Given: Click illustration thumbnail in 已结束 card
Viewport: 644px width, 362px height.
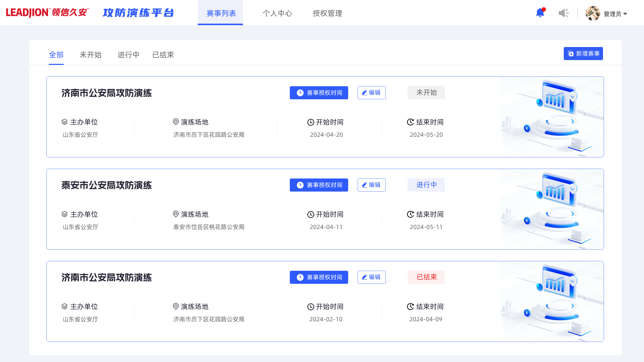Looking at the screenshot, I should pyautogui.click(x=552, y=301).
